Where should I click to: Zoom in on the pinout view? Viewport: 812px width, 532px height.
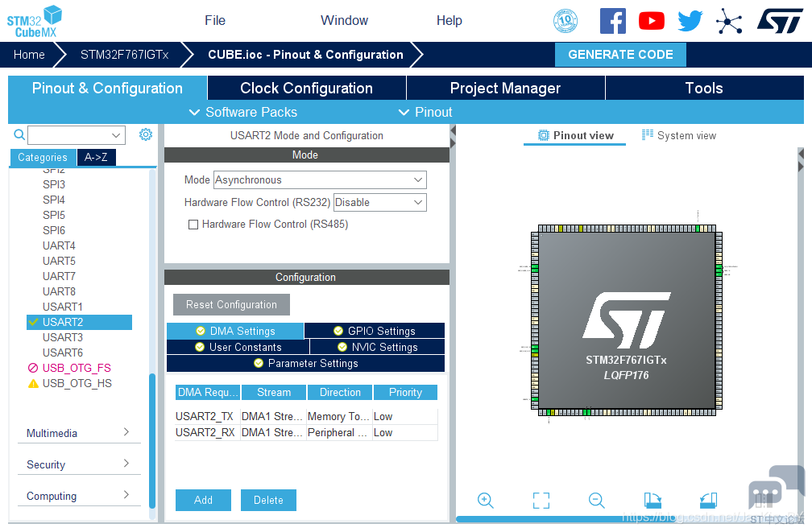point(485,500)
